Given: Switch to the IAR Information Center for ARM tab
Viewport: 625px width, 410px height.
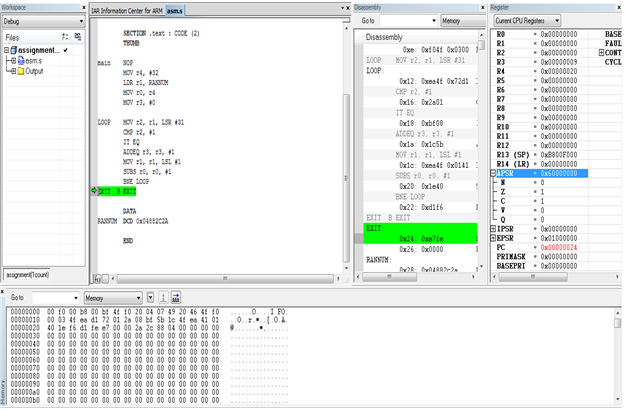Looking at the screenshot, I should (x=127, y=11).
